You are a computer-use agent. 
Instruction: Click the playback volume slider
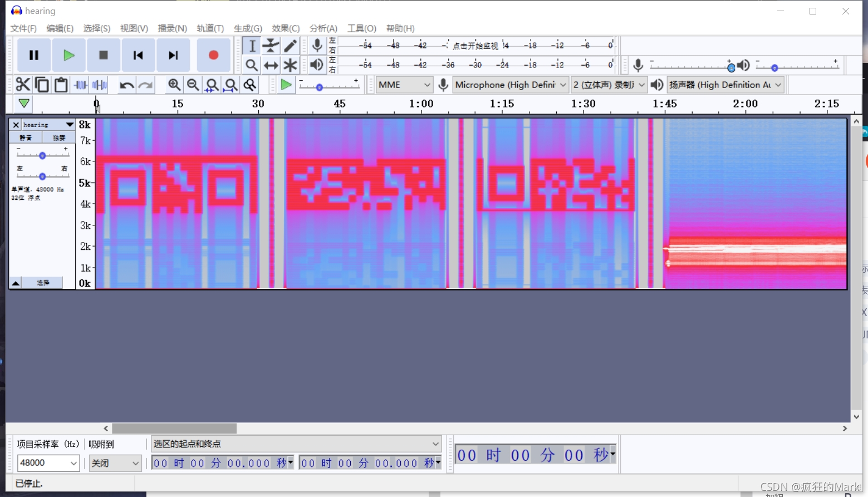pos(797,67)
